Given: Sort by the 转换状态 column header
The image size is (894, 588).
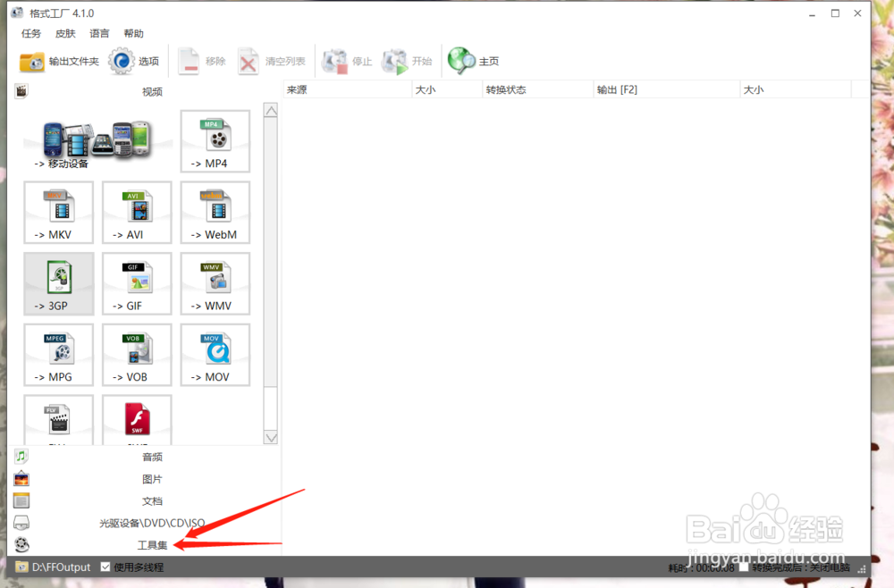Looking at the screenshot, I should coord(537,89).
